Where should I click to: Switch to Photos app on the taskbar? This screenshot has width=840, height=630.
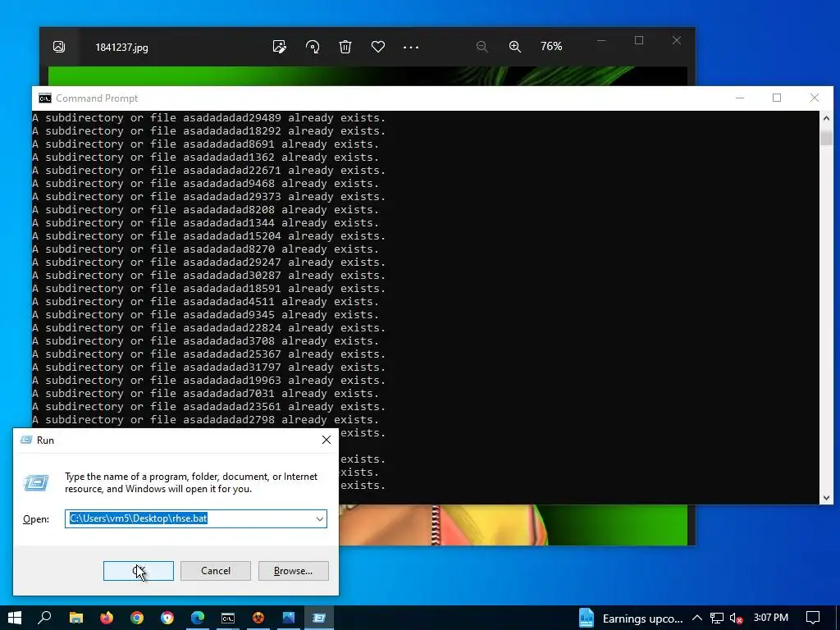pos(289,618)
